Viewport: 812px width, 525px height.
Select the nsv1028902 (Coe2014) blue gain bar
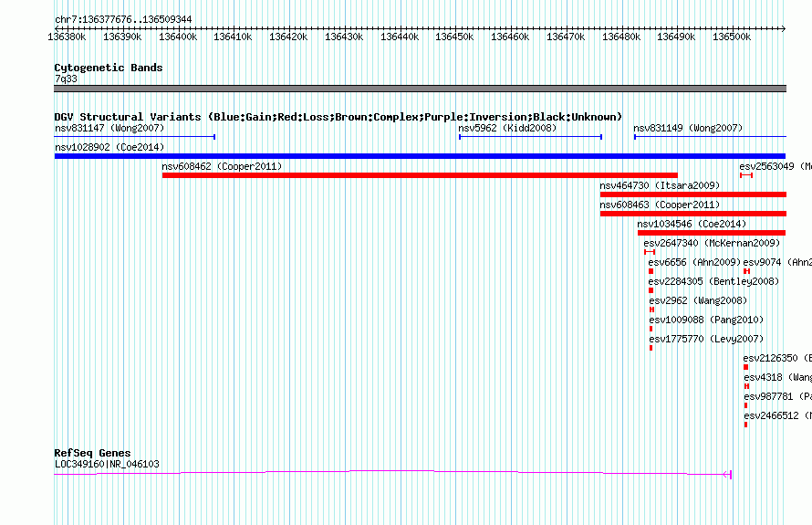420,156
